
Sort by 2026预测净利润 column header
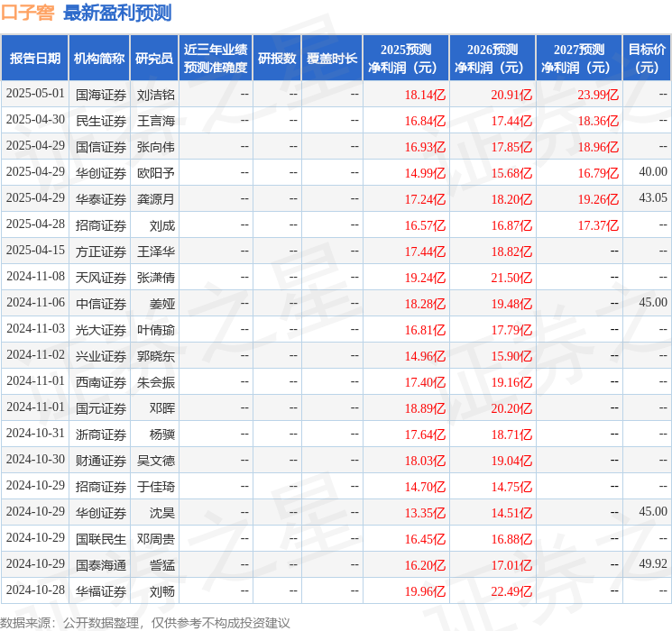[x=492, y=59]
